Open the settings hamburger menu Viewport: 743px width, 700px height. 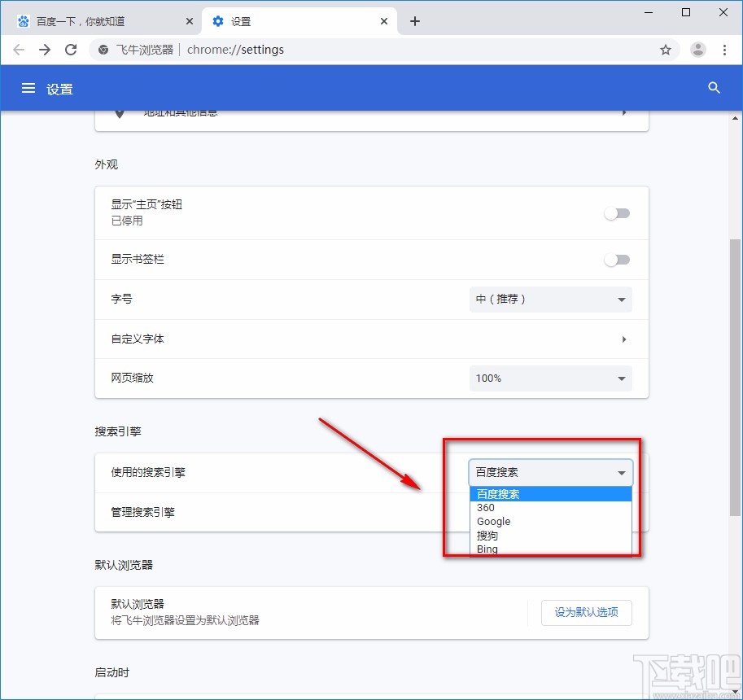(28, 88)
